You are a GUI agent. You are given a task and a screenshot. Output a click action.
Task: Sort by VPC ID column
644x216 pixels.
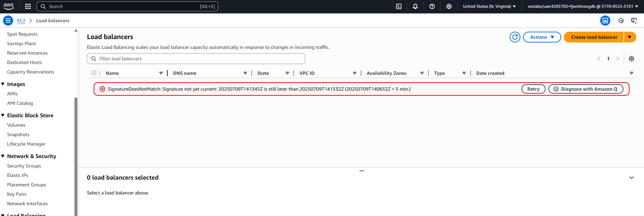(355, 73)
